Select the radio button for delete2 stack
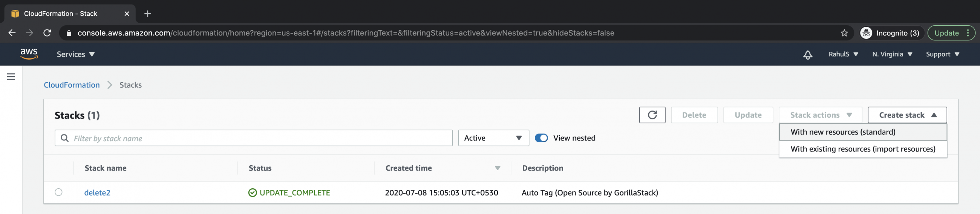The image size is (980, 214). [x=58, y=192]
